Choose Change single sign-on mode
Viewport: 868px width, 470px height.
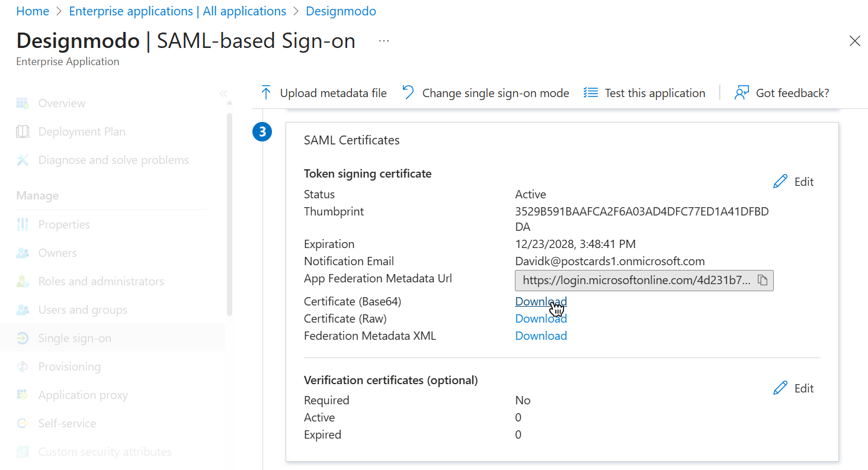485,93
